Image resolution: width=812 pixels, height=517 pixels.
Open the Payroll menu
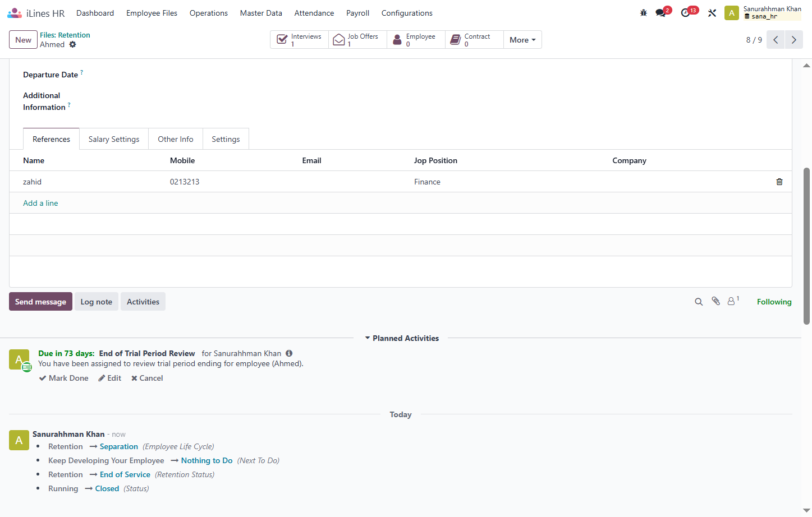tap(357, 13)
